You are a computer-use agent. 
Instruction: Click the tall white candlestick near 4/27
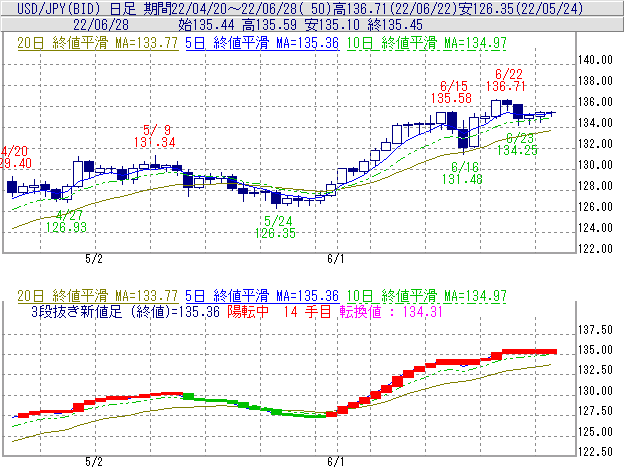point(78,173)
